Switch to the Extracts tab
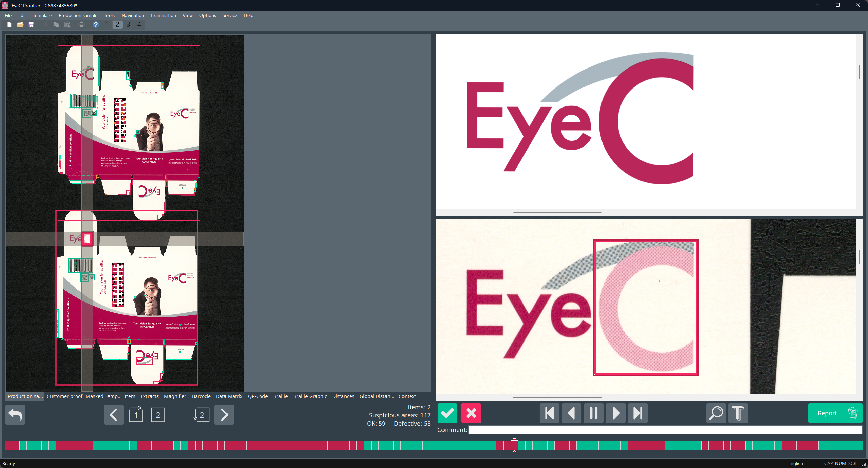This screenshot has height=468, width=868. tap(150, 396)
